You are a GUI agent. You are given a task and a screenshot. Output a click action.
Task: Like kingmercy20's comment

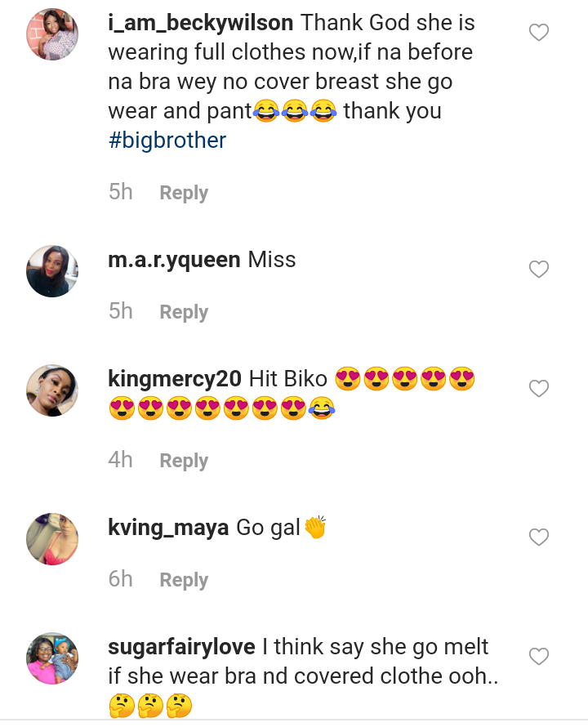click(539, 389)
